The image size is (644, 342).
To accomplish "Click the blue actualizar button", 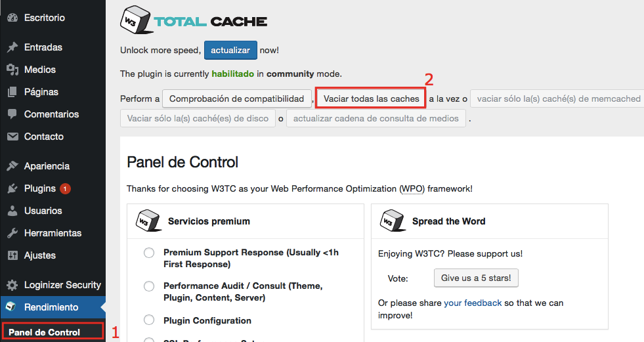I will point(230,50).
